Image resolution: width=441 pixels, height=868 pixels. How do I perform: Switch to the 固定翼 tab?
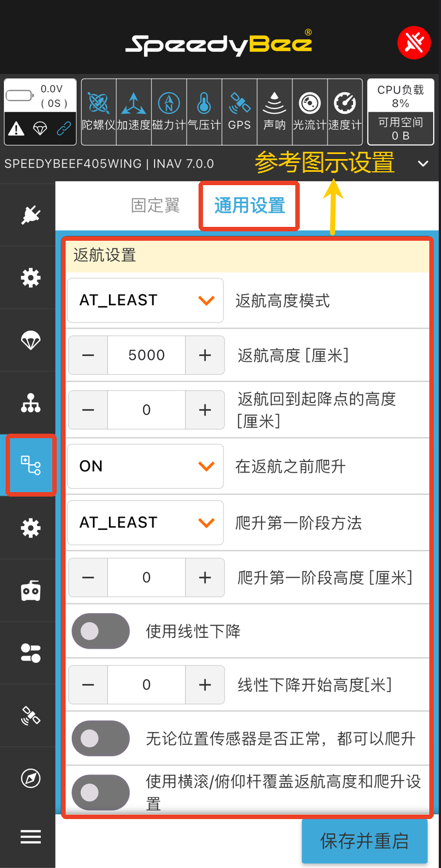pyautogui.click(x=156, y=205)
